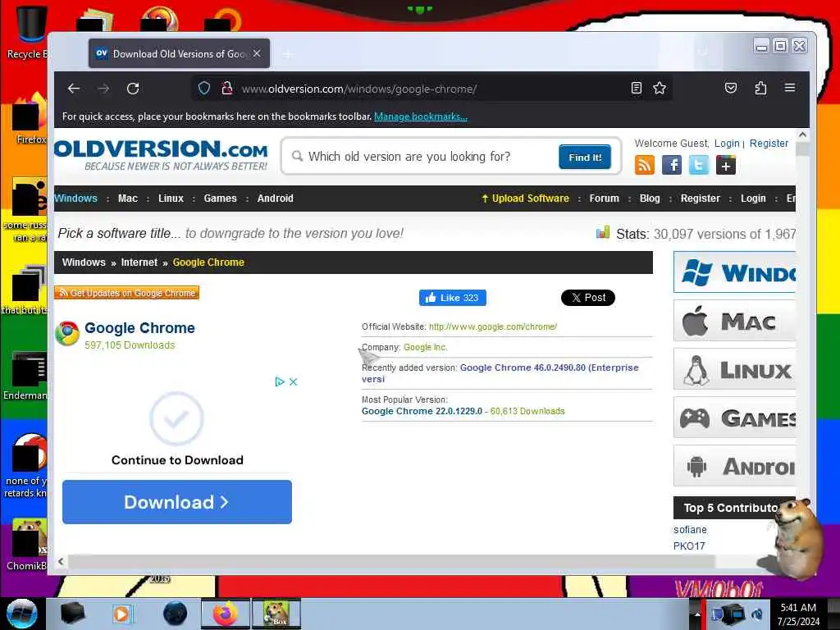This screenshot has height=630, width=840.
Task: Click horizontal scrollbar left arrow
Action: (x=61, y=561)
